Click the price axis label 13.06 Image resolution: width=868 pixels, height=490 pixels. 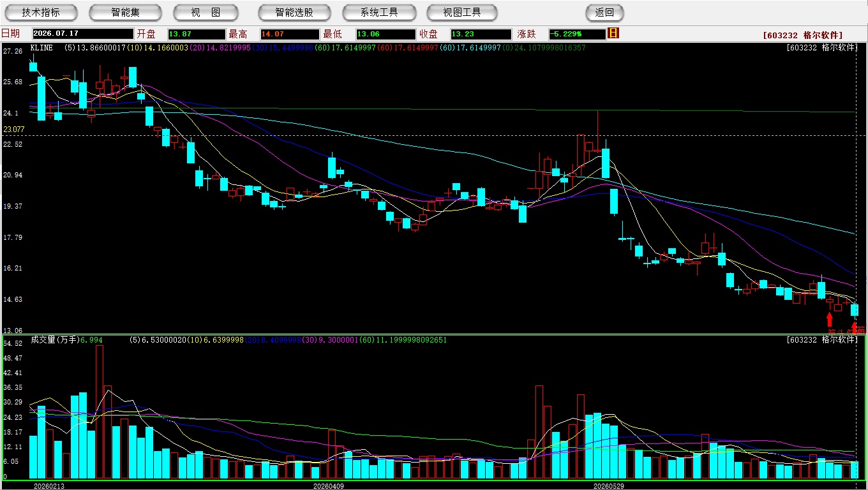pos(13,330)
